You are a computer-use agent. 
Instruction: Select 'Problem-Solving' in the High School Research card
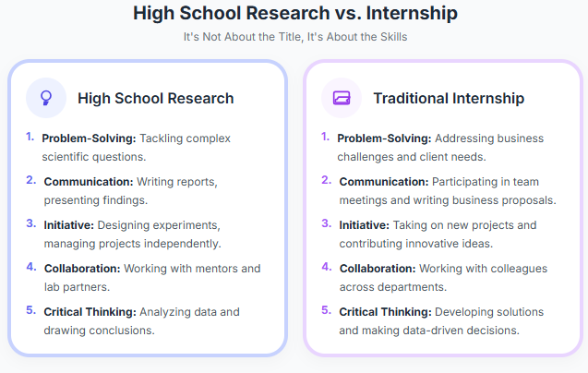click(89, 138)
